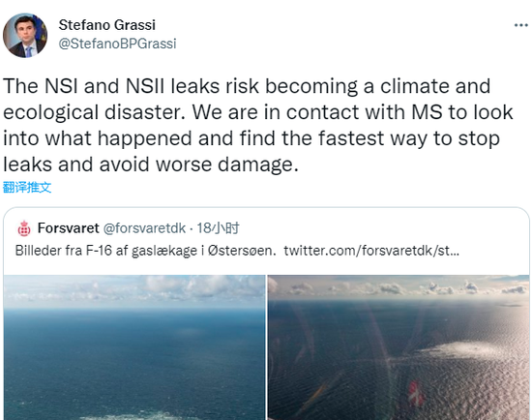Screen dimensions: 532x420
Task: Click the word 'Østersøen' in quoted tweet
Action: [x=242, y=251]
